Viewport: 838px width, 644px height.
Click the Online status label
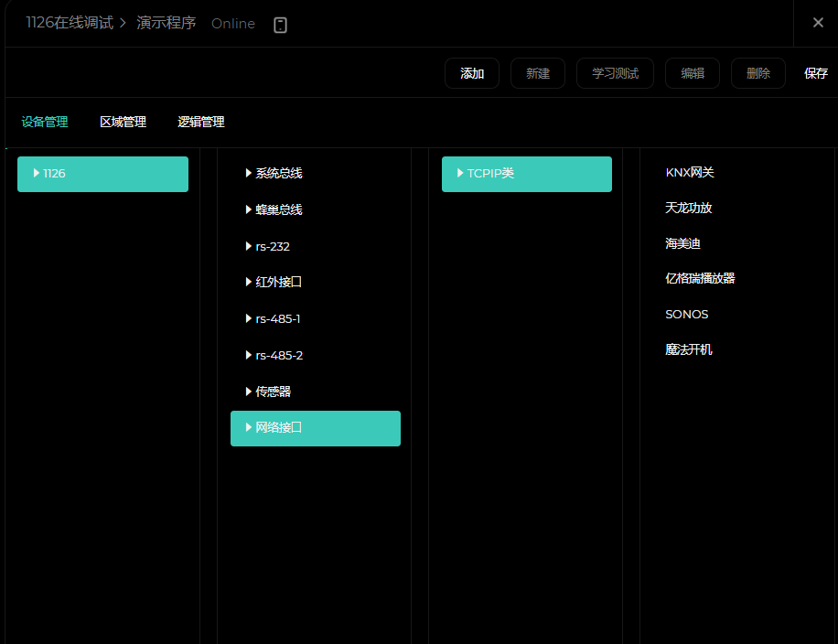point(233,24)
